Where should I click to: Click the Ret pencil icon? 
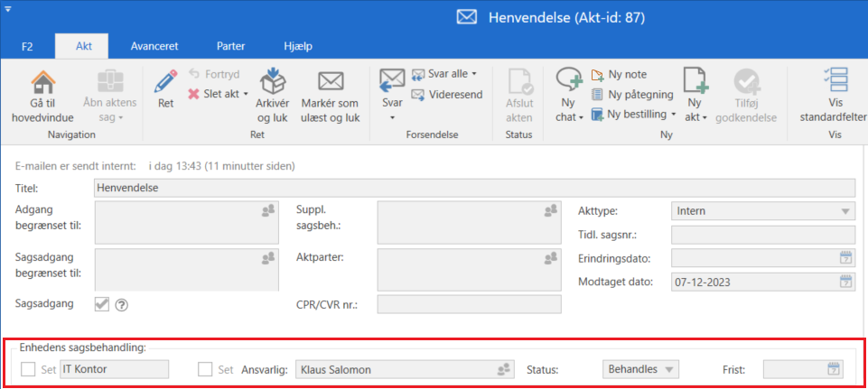165,82
